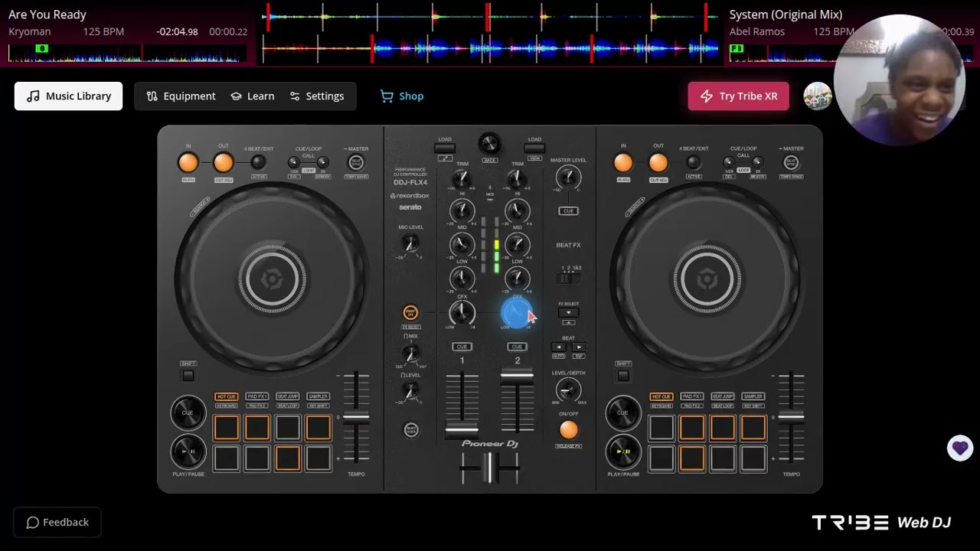The image size is (980, 551).
Task: Select left deck Pad FX1 mode
Action: 256,396
